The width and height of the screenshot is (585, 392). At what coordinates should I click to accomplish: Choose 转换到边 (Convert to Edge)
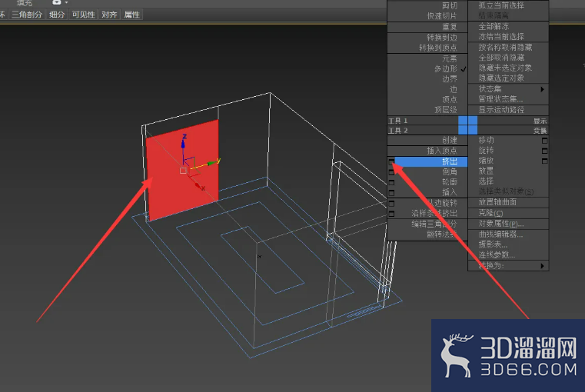442,38
